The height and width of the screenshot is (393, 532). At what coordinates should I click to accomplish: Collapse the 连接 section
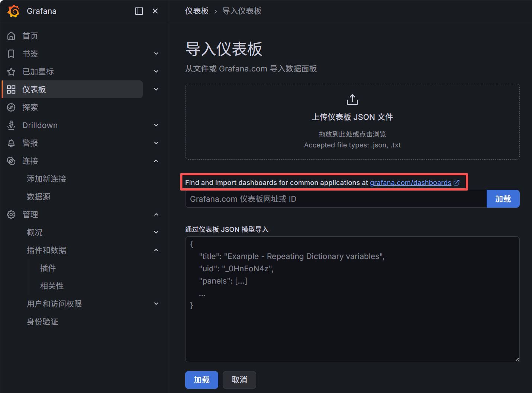coord(156,161)
